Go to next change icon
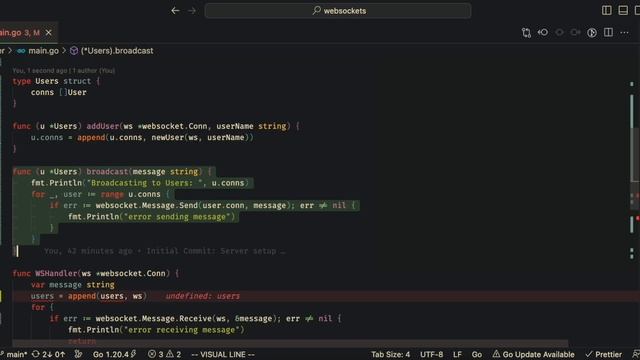Image resolution: width=640 pixels, height=360 pixels. 576,33
